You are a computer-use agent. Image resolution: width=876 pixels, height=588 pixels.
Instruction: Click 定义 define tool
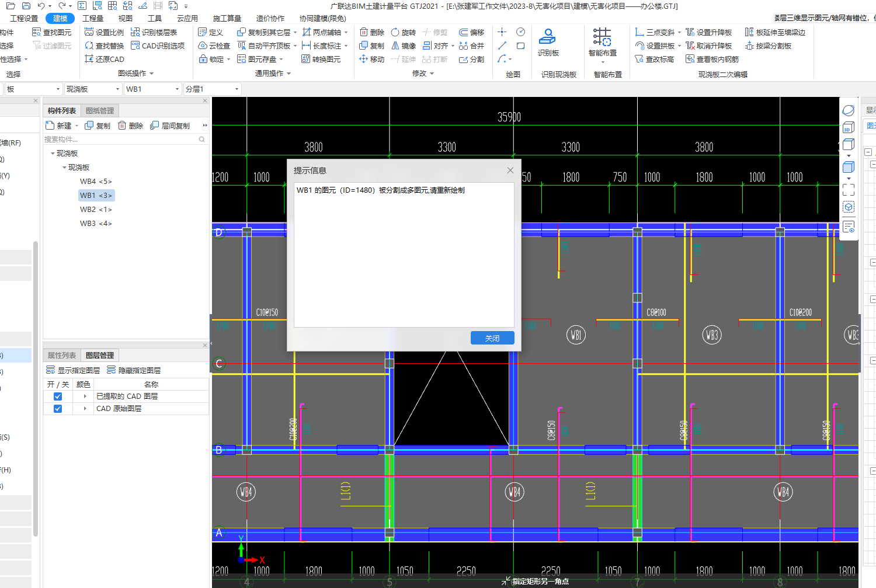click(211, 32)
